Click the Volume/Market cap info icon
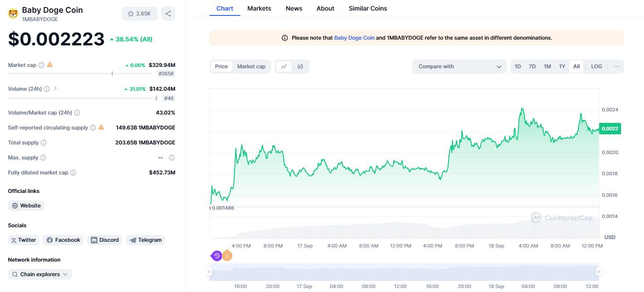This screenshot has width=644, height=292. tap(77, 113)
